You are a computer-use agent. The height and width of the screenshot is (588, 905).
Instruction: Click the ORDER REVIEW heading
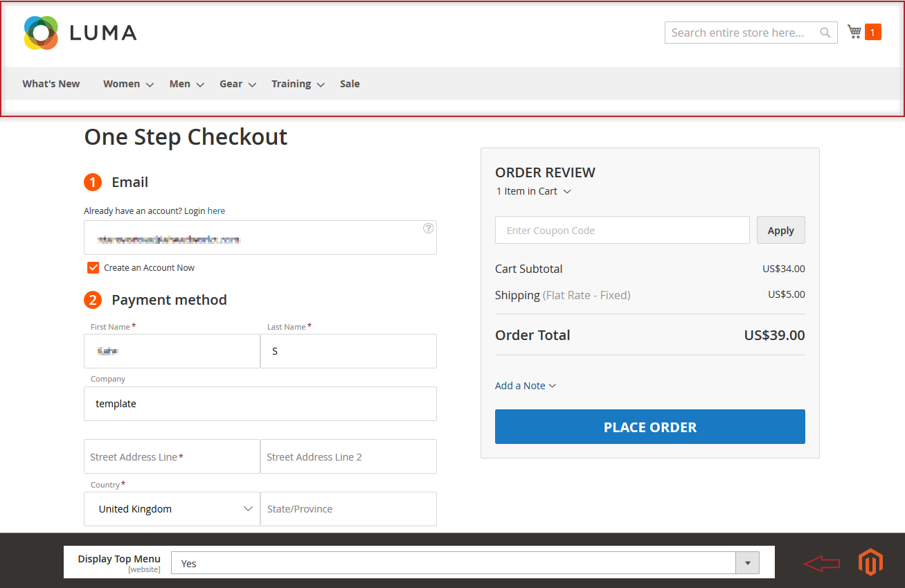pyautogui.click(x=545, y=172)
